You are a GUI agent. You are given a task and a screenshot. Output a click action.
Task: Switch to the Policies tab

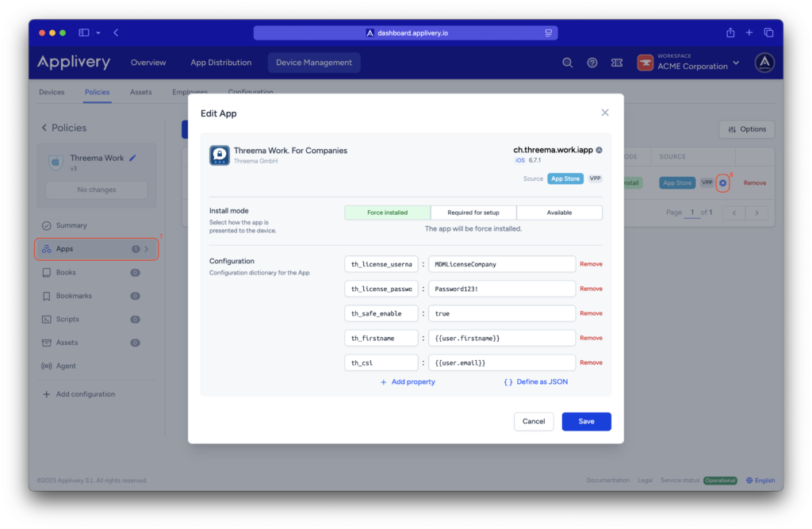coord(98,92)
